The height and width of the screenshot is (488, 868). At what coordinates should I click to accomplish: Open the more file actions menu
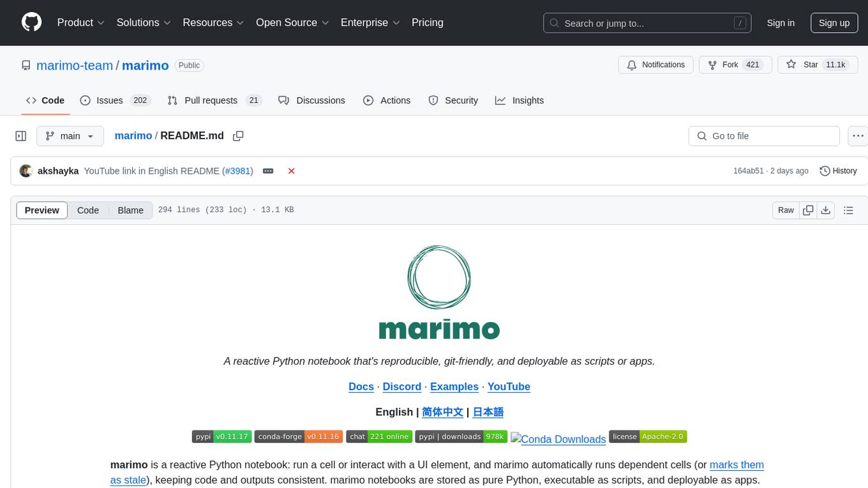click(858, 136)
